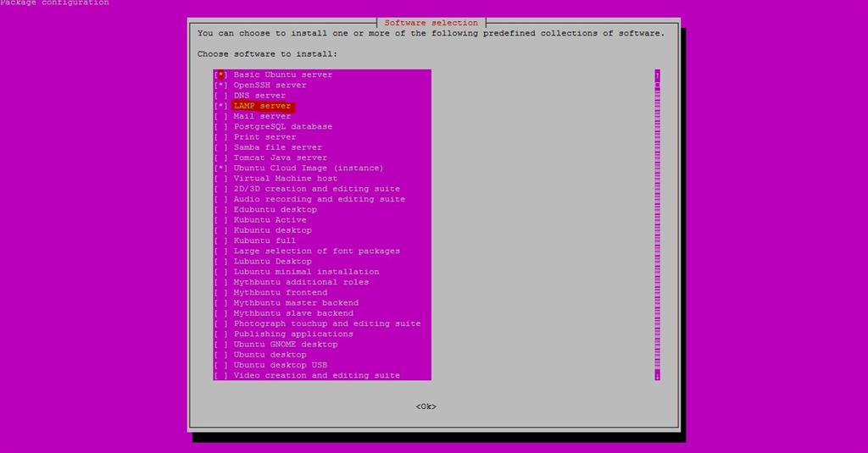
Task: Check 2D/3D creation and editing suite
Action: coord(221,189)
